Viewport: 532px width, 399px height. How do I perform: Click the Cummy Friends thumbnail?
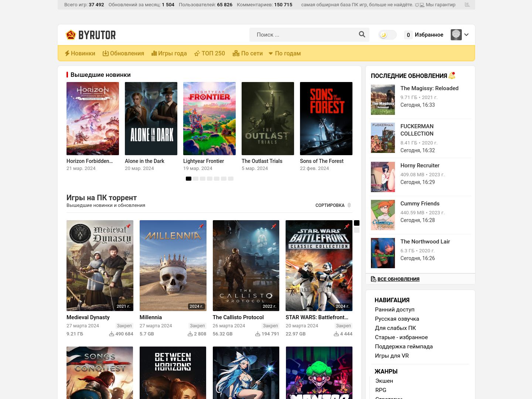tap(383, 215)
